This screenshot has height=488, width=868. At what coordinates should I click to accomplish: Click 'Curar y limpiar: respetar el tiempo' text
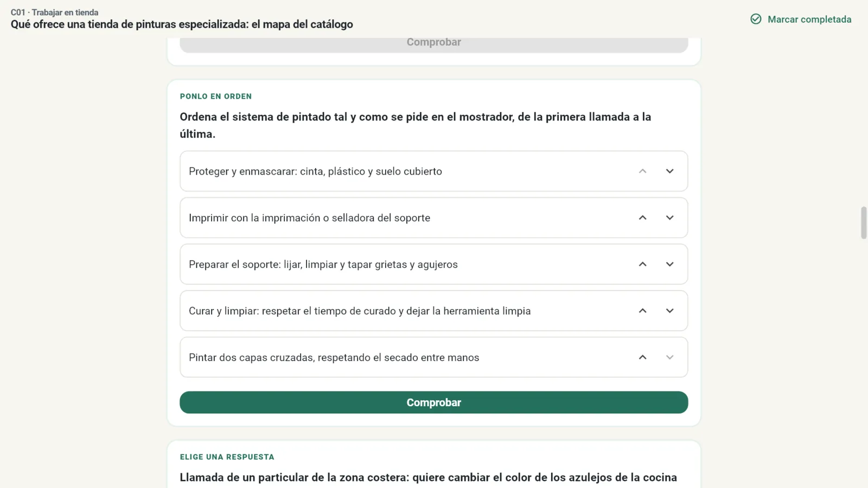[360, 311]
